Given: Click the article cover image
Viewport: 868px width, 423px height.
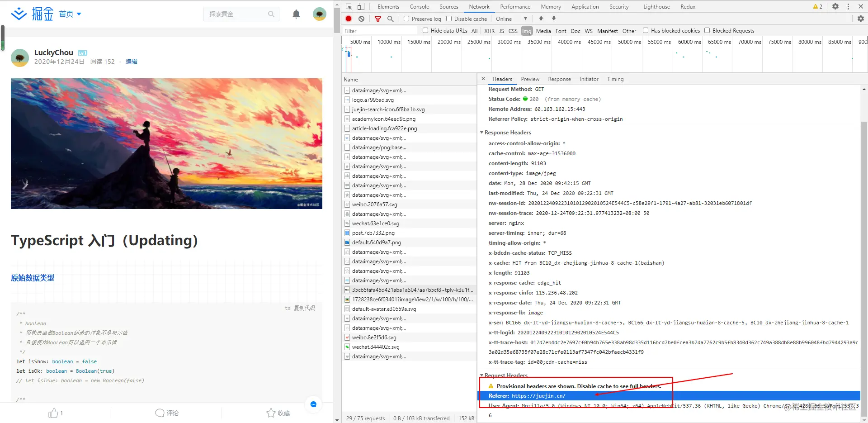Looking at the screenshot, I should point(166,143).
